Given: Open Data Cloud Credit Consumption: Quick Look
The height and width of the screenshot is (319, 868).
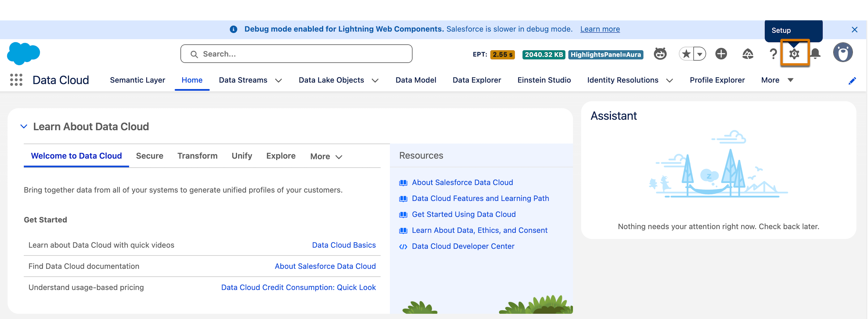Looking at the screenshot, I should coord(298,287).
